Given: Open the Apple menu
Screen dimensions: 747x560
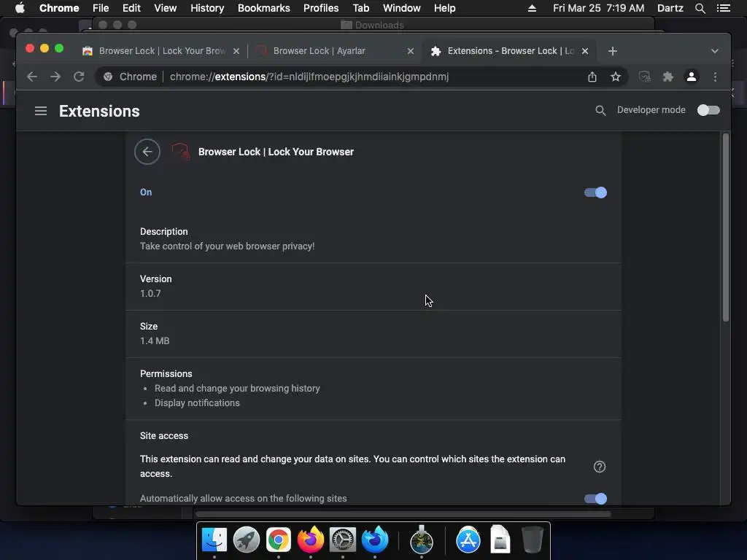Looking at the screenshot, I should click(20, 8).
